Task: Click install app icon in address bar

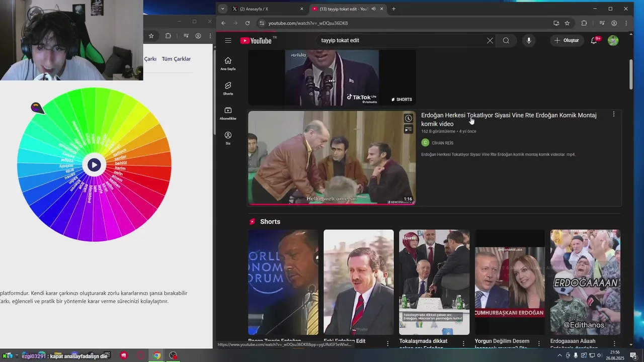Action: coord(556,23)
